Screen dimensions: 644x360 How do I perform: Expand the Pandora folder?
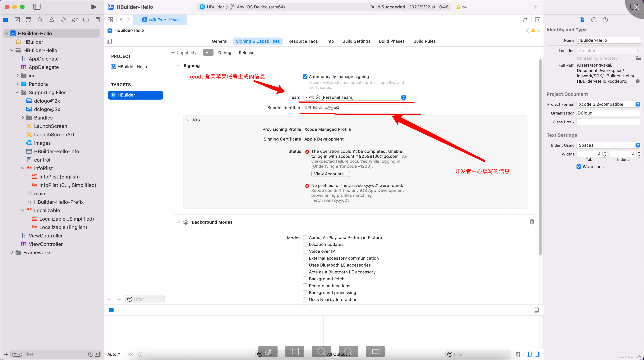coord(17,84)
